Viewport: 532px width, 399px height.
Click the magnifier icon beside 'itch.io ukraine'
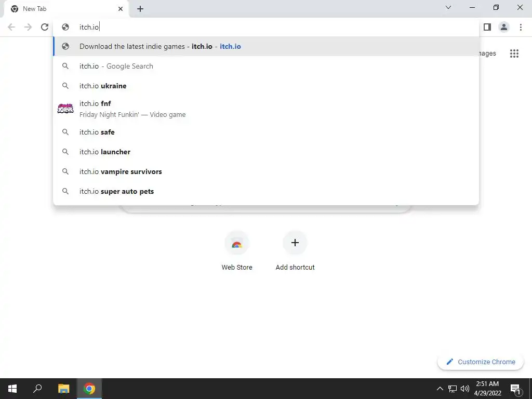[x=65, y=86]
